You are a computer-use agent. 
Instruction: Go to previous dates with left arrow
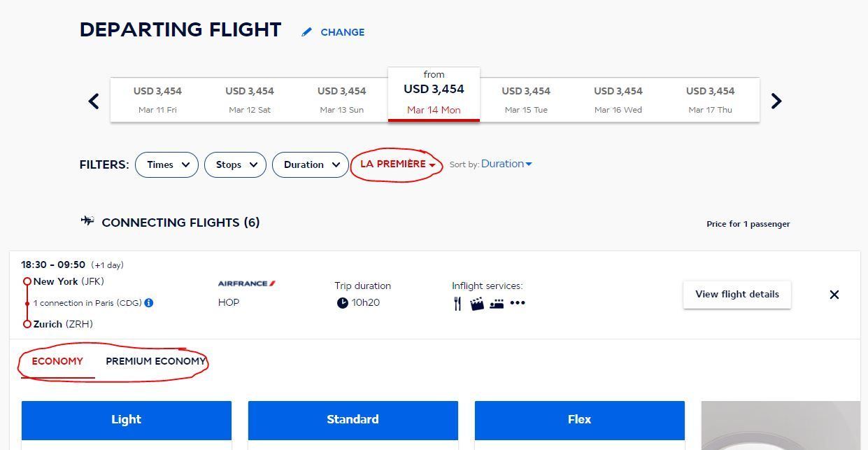click(x=94, y=101)
